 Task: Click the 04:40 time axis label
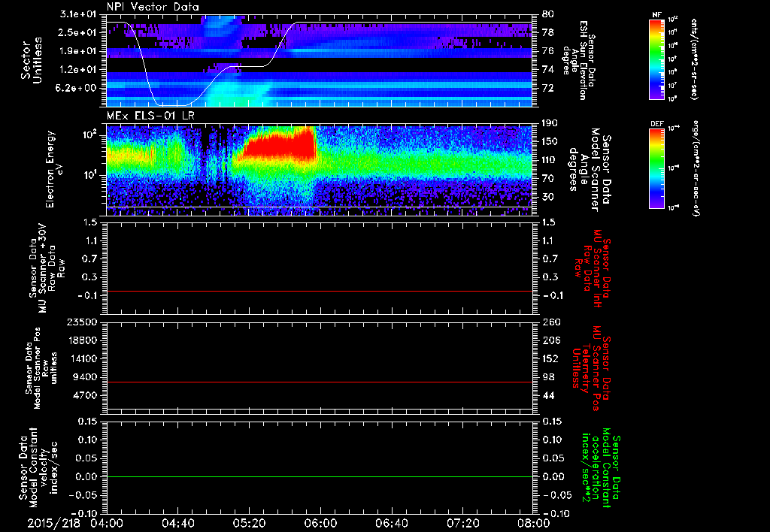pos(177,523)
